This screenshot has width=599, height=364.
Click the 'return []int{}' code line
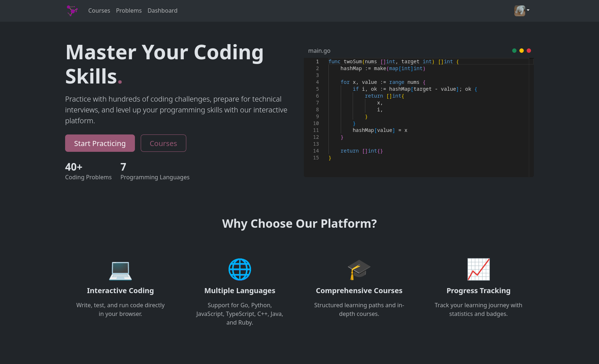[x=361, y=151]
